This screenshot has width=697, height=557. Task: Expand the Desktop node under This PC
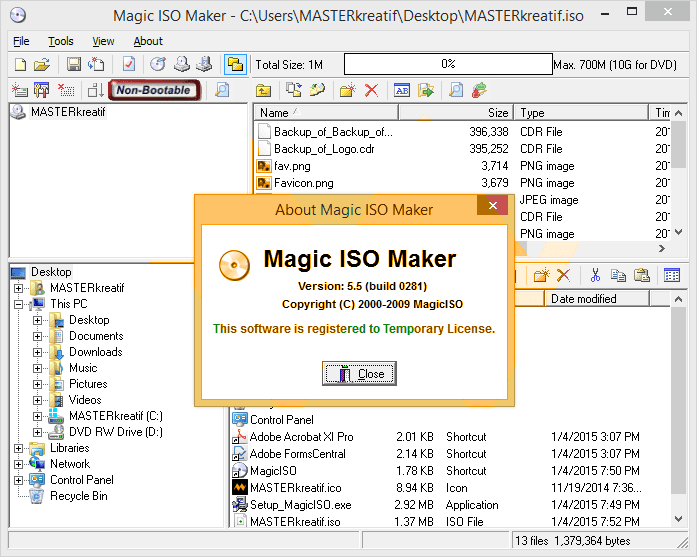[x=37, y=320]
